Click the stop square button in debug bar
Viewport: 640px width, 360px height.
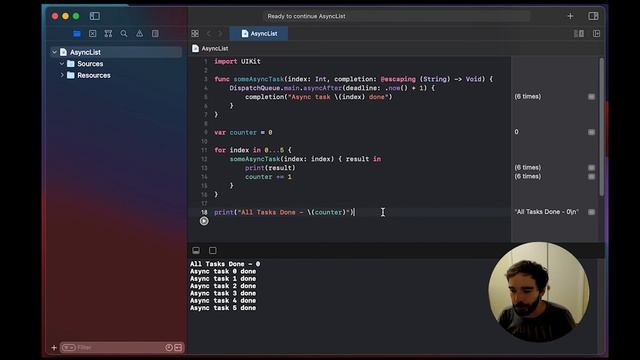[213, 250]
